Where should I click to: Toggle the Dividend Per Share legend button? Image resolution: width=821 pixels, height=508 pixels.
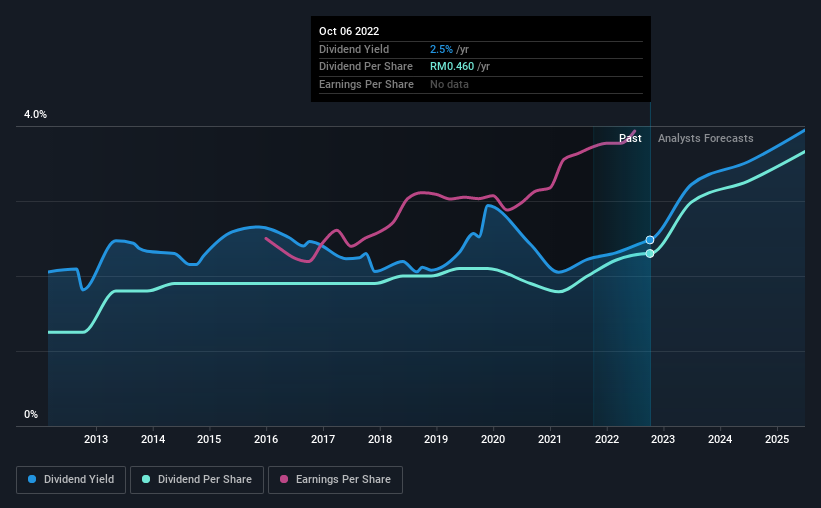coord(197,480)
